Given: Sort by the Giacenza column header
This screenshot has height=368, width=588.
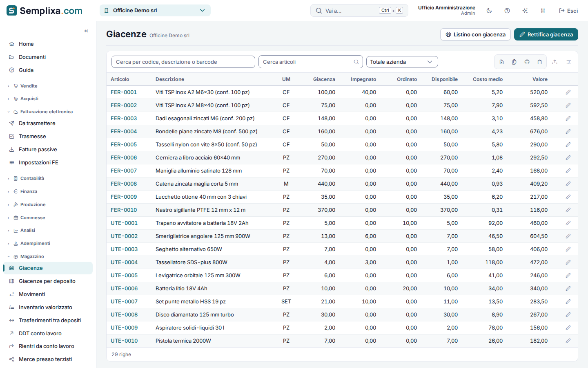Looking at the screenshot, I should (324, 79).
